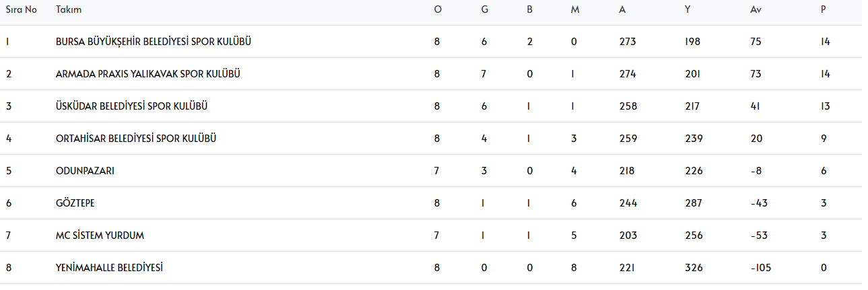Open Armada Praxis Yalıkavak Spor Kulübü team
This screenshot has height=290, width=868.
(x=148, y=74)
